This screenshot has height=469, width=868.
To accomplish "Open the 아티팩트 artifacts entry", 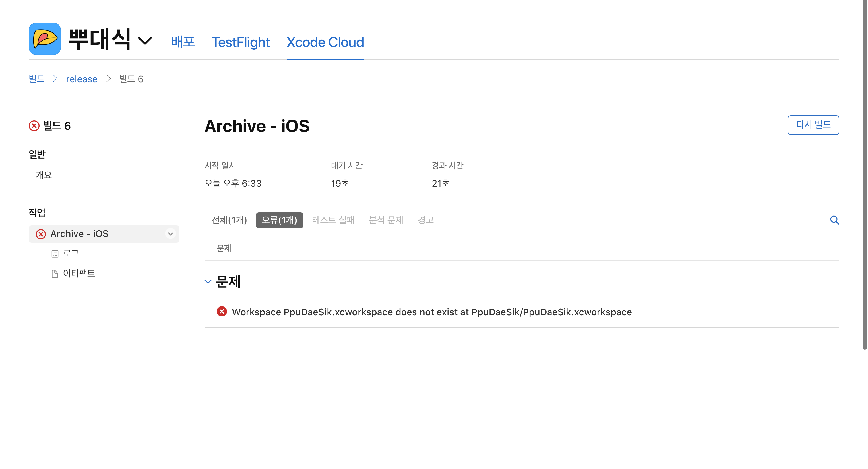I will tap(79, 273).
